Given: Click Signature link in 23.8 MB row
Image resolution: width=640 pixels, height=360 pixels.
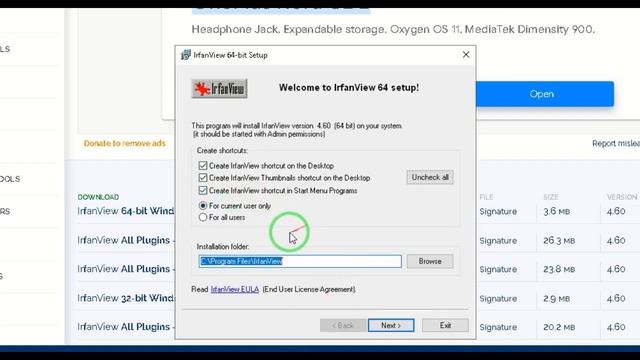Looking at the screenshot, I should pyautogui.click(x=498, y=269).
